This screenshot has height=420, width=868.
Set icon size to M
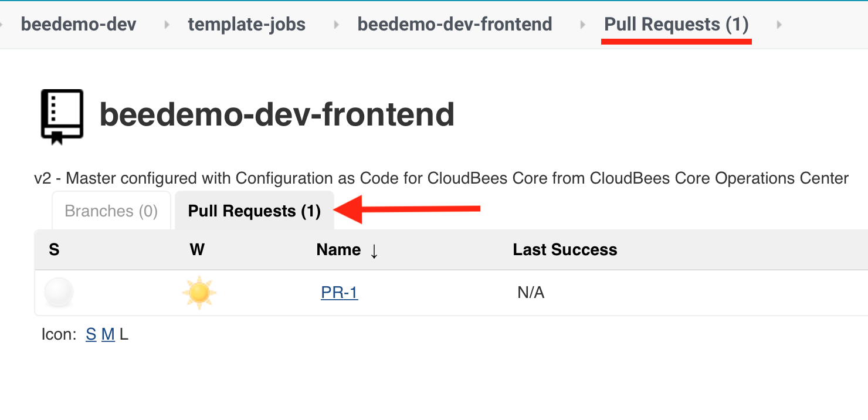(108, 334)
